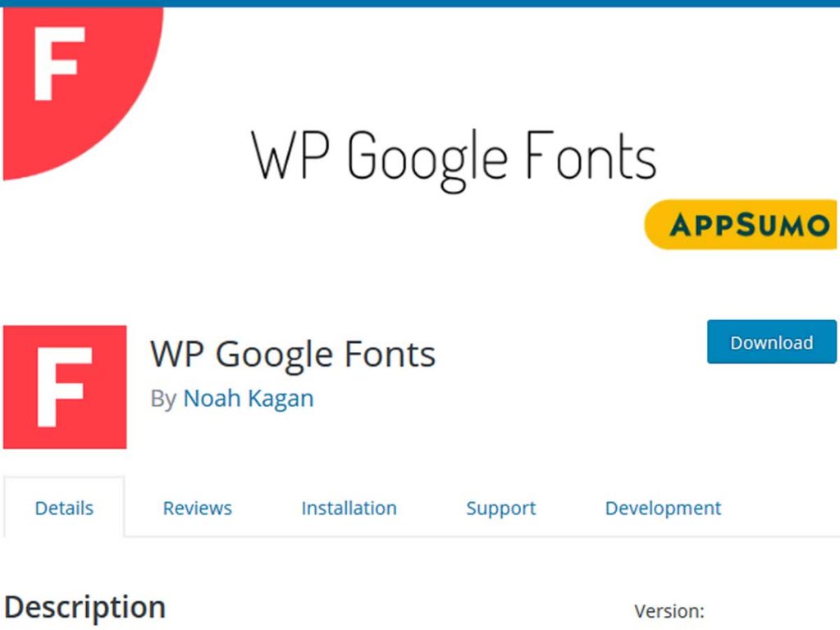
Task: Click the Version label in the sidebar
Action: pyautogui.click(x=670, y=611)
